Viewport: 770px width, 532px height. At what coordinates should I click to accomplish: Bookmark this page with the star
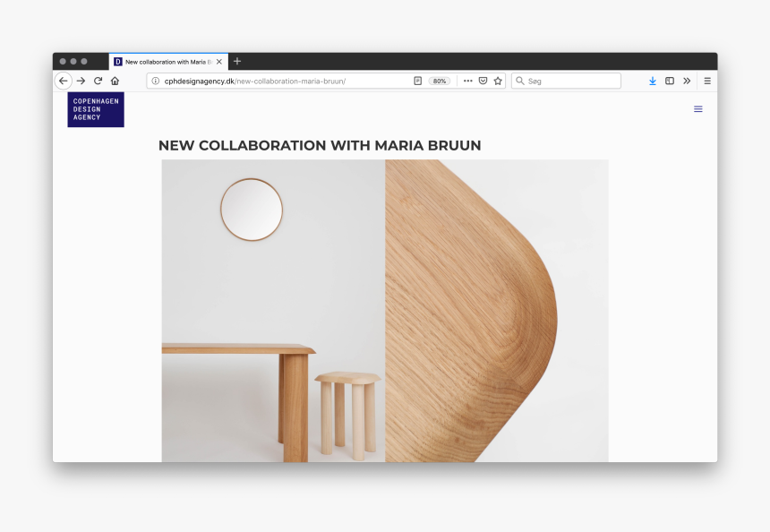498,81
